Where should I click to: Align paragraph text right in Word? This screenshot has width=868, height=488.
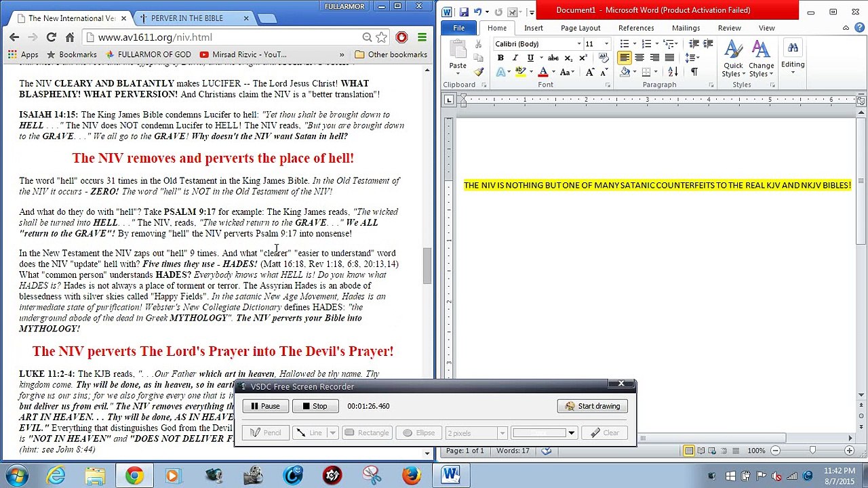pos(654,58)
